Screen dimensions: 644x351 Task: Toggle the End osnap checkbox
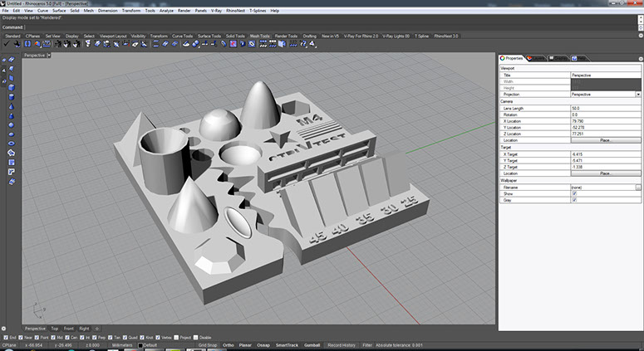tap(6, 338)
